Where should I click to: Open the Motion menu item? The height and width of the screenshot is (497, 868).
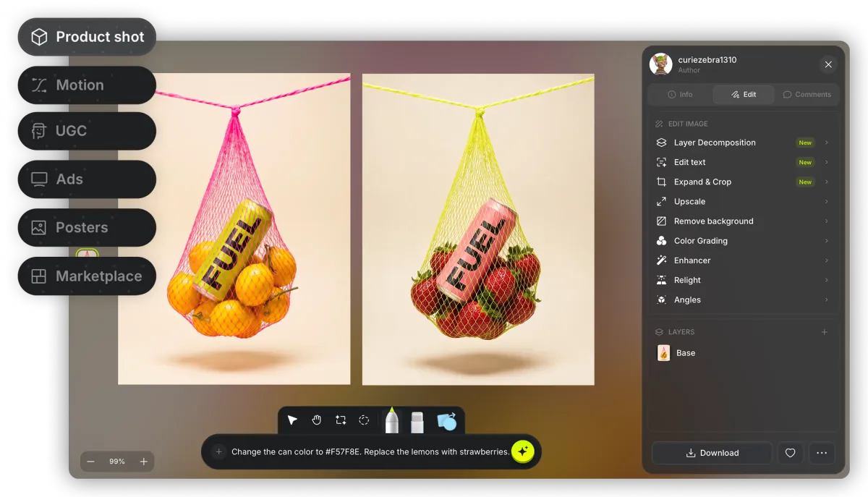(x=87, y=85)
